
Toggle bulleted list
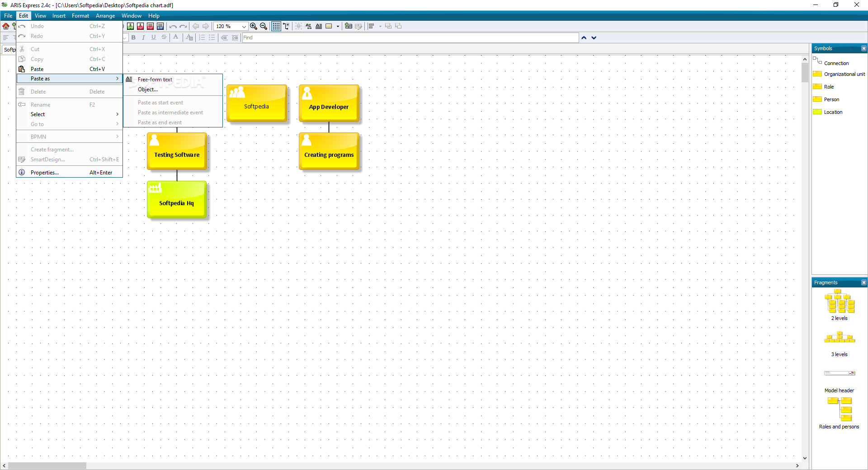tap(212, 38)
